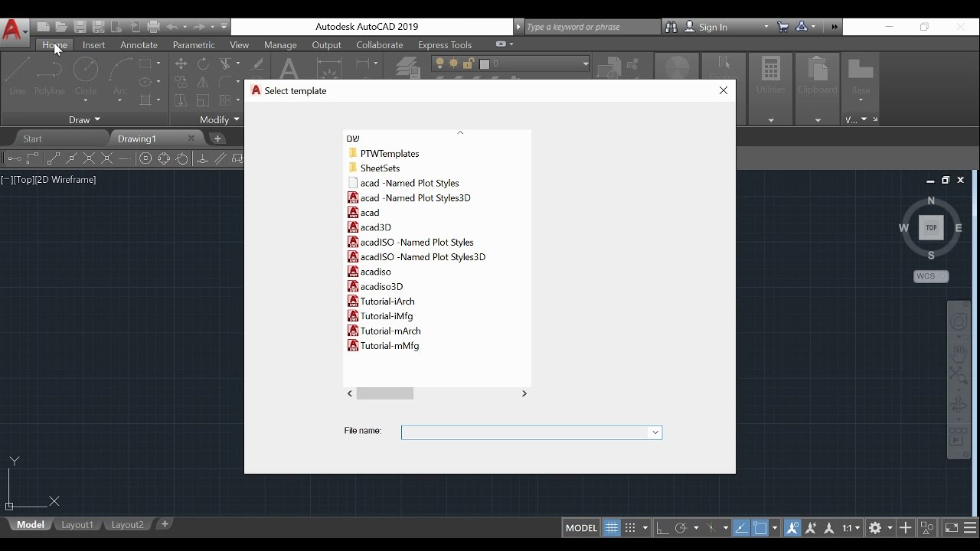Image resolution: width=980 pixels, height=551 pixels.
Task: Click the Save As icon in Quick Access
Action: pos(98,27)
